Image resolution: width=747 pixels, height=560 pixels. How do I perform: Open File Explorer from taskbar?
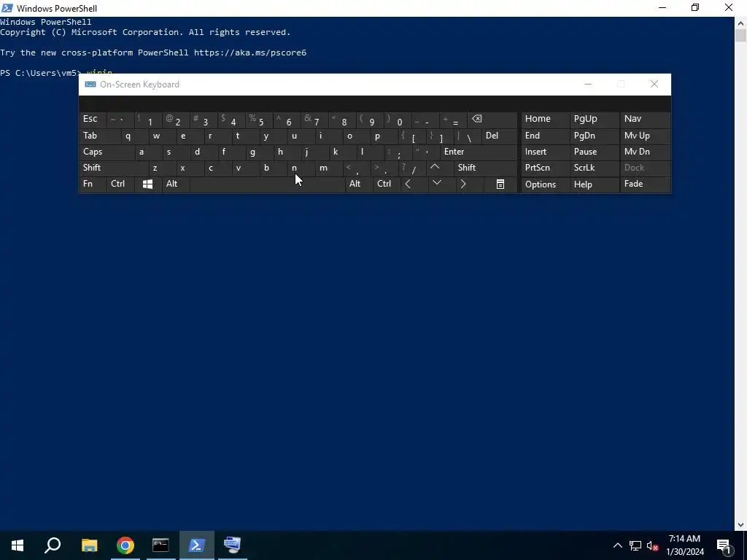coord(89,545)
